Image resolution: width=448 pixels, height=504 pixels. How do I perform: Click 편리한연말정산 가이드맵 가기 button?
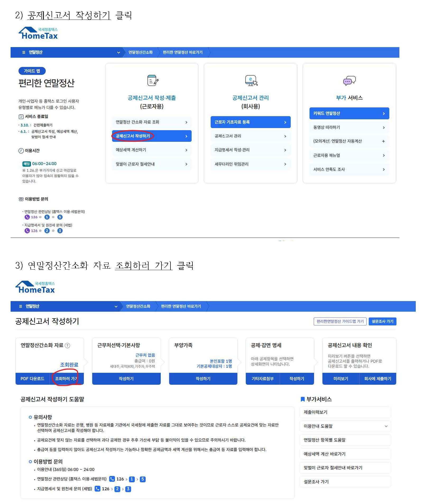pos(340,321)
